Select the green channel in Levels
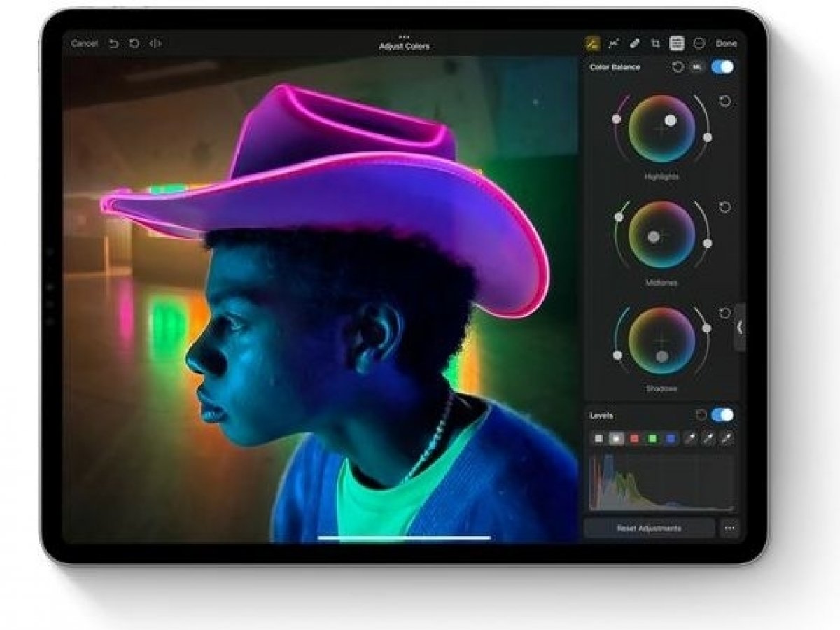840x630 pixels. pos(652,439)
